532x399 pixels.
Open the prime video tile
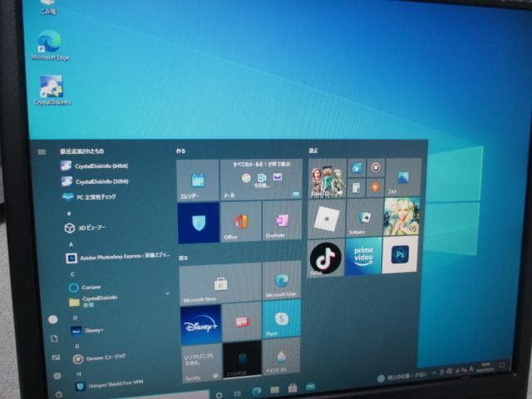pyautogui.click(x=363, y=256)
